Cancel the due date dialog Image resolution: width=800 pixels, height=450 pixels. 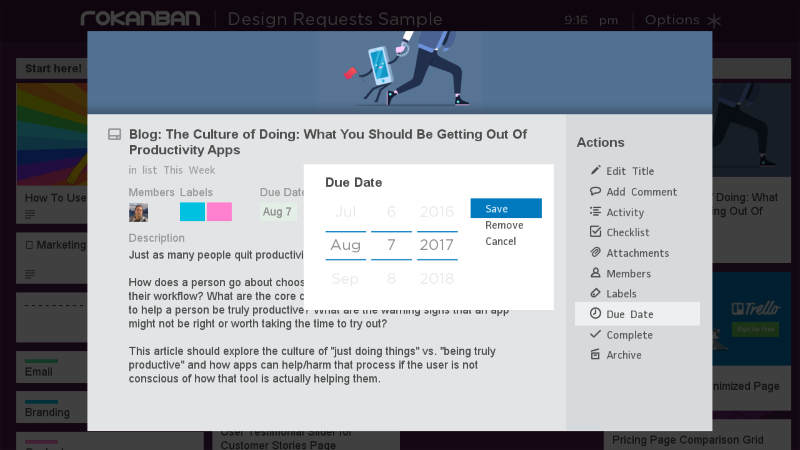(501, 241)
